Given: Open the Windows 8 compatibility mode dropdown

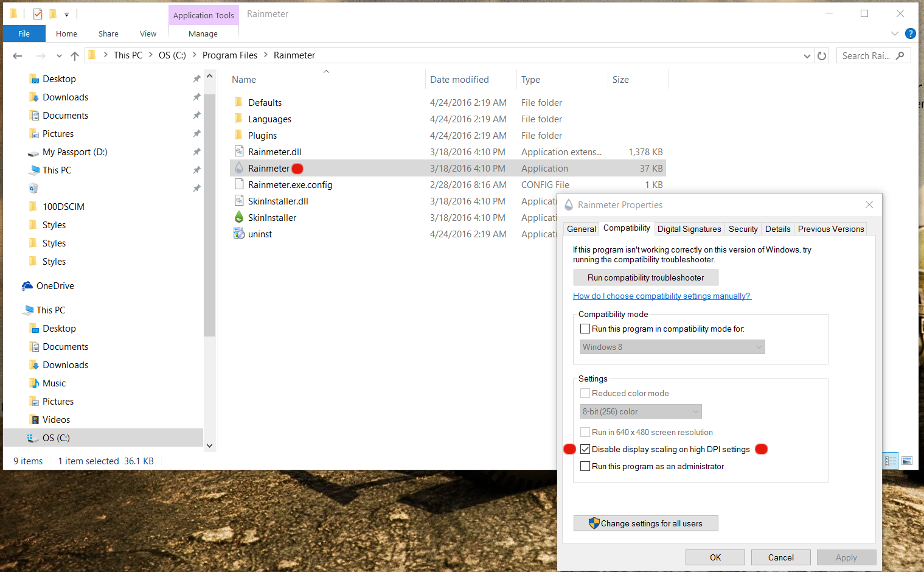Looking at the screenshot, I should pos(672,347).
